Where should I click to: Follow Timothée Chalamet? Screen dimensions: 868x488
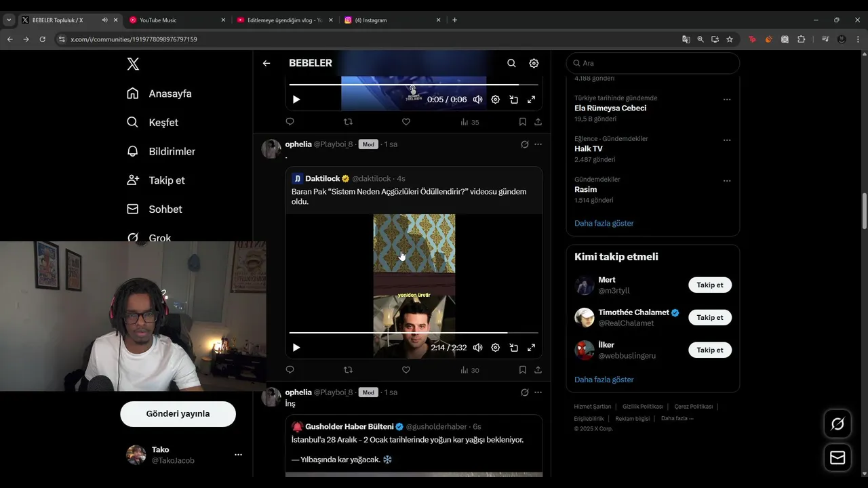[x=710, y=317]
